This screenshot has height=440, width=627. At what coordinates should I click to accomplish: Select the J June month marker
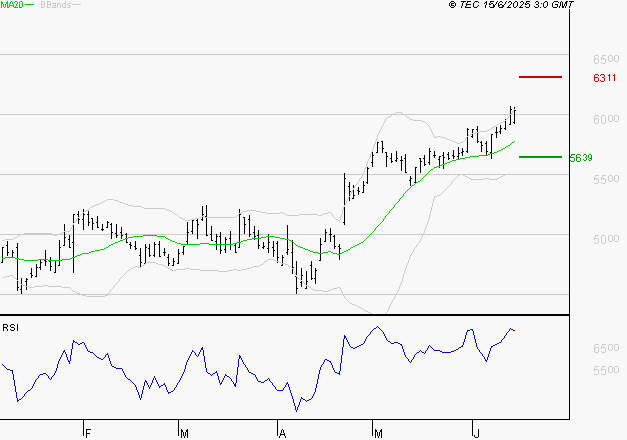[x=475, y=433]
